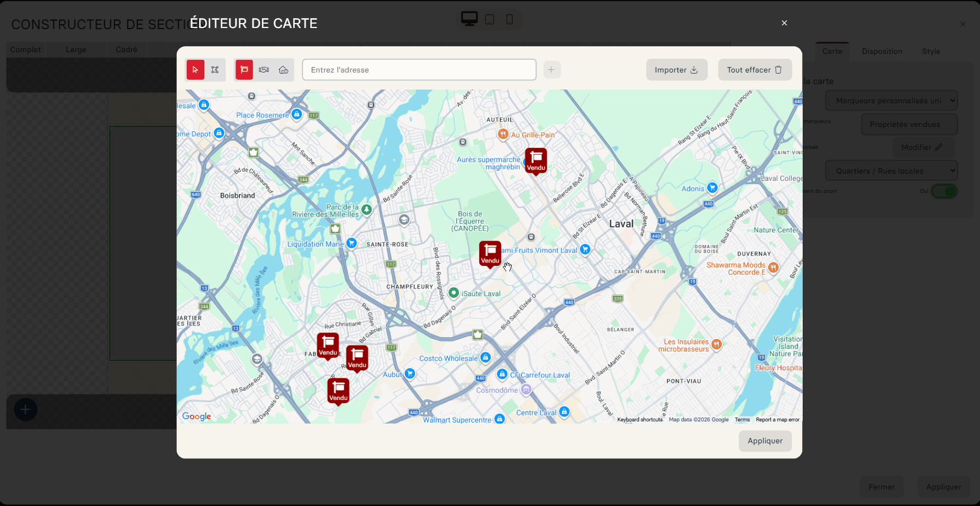Viewport: 980px width, 506px height.
Task: Click Vendu marker near Aurès supermarché
Action: click(x=536, y=161)
